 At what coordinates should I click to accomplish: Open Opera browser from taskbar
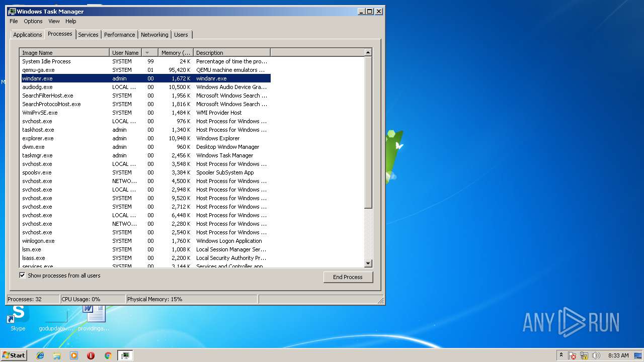(91, 355)
